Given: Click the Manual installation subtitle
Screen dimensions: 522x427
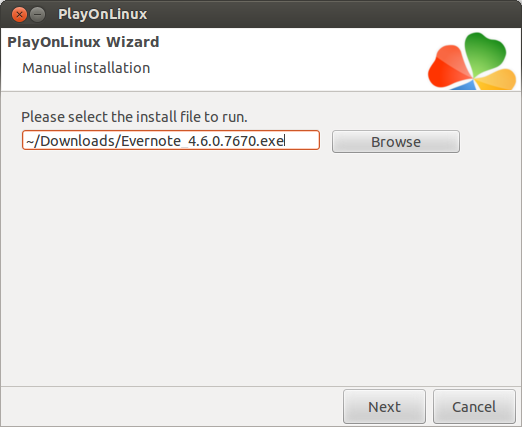Looking at the screenshot, I should coord(86,68).
